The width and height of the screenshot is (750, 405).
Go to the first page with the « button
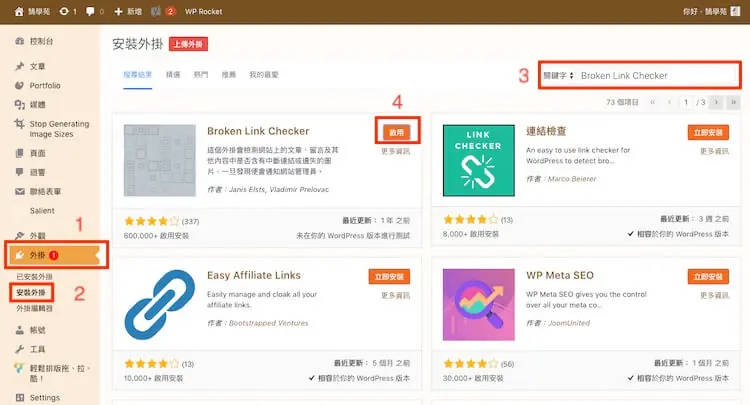(x=652, y=102)
